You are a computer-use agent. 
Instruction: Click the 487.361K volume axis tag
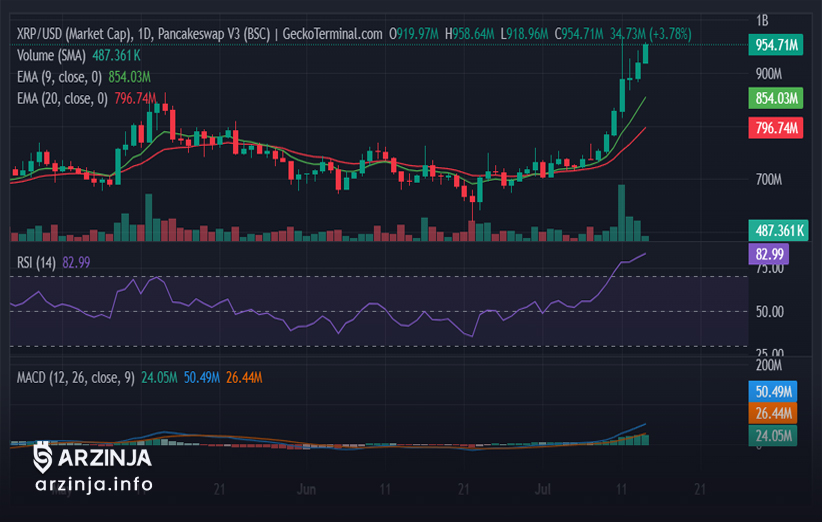[778, 230]
